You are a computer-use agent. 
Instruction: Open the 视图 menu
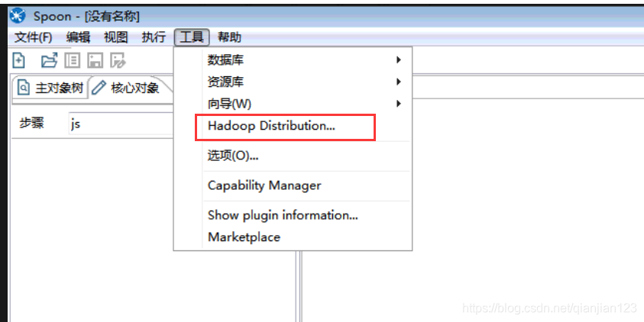tap(116, 37)
